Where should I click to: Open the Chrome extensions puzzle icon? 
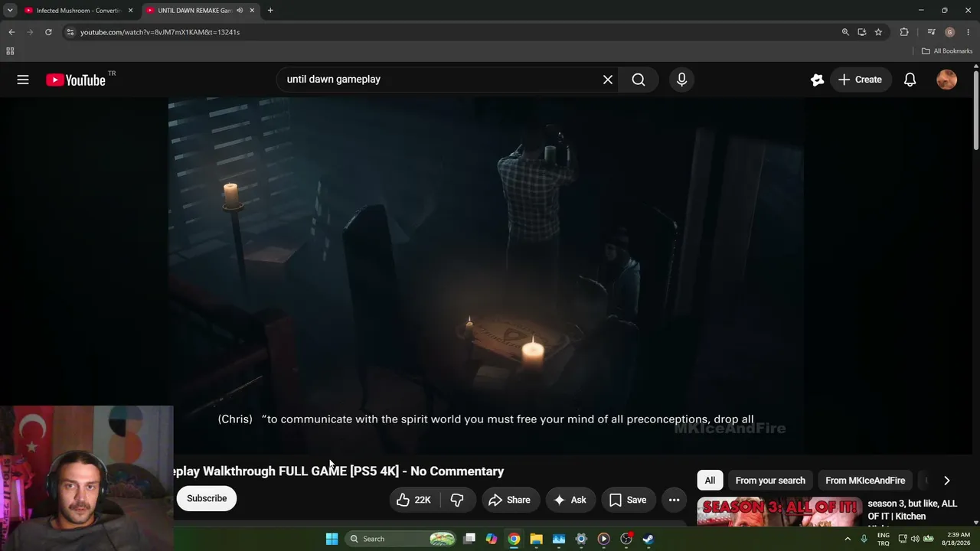(x=904, y=32)
